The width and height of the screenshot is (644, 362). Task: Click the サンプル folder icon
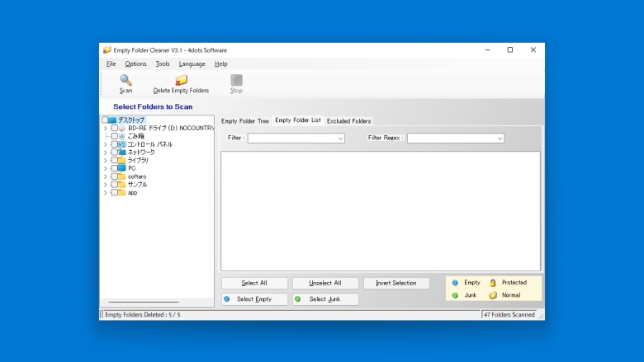click(122, 185)
